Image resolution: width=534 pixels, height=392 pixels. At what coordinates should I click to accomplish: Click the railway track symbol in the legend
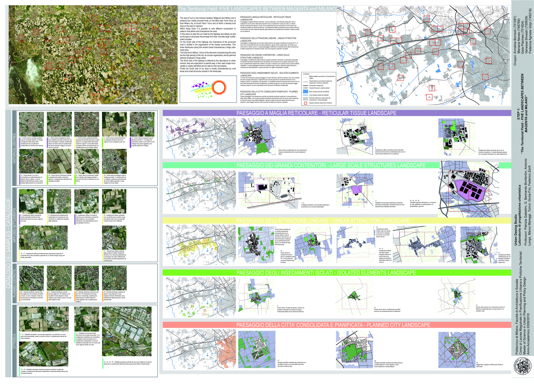pos(306,88)
